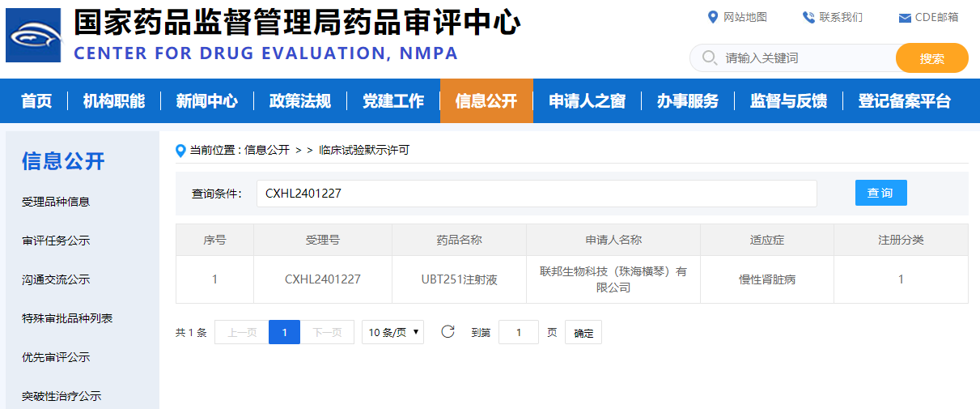
Task: Click the current location pin icon
Action: 181,150
